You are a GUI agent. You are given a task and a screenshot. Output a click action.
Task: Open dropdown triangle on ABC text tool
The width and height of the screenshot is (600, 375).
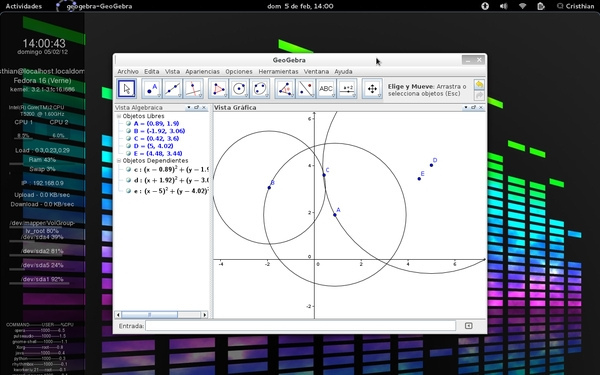click(334, 96)
